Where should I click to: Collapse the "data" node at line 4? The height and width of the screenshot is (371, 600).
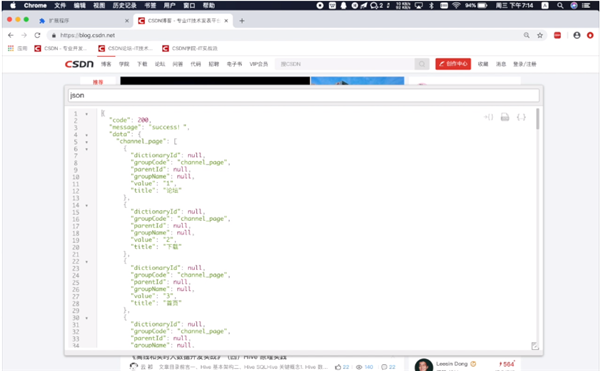point(86,135)
